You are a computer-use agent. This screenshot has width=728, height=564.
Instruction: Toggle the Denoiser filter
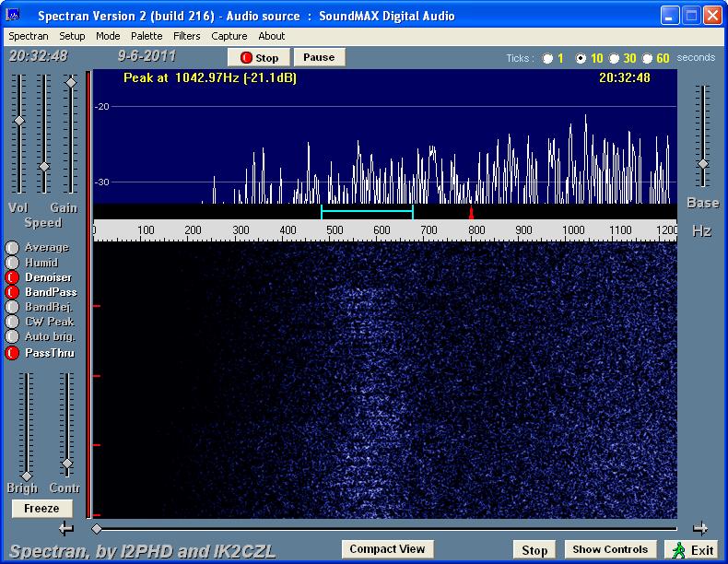(x=13, y=277)
